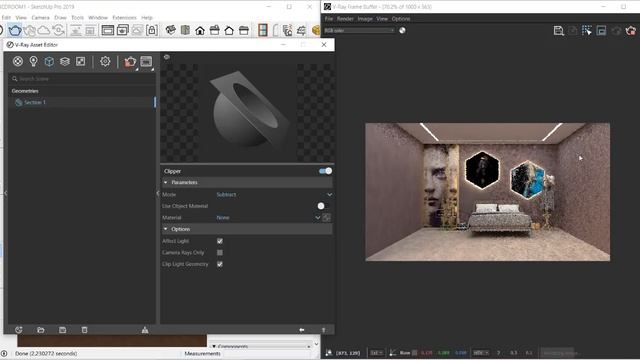Click the Lock Camera Orientation padlock icon
The image size is (640, 360).
[x=151, y=30]
